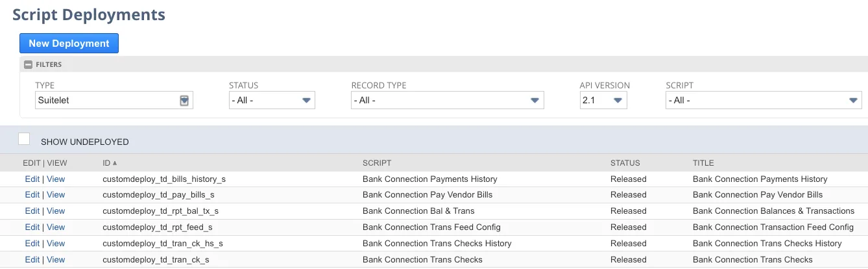Select ID cell customdeploy_td_rpt_bal_tx_s
The height and width of the screenshot is (269, 868).
point(160,211)
